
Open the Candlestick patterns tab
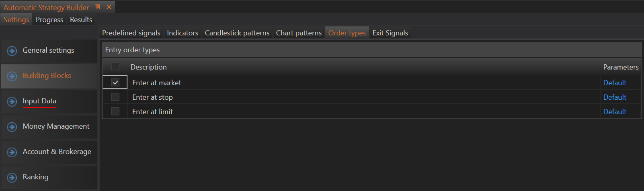(237, 33)
